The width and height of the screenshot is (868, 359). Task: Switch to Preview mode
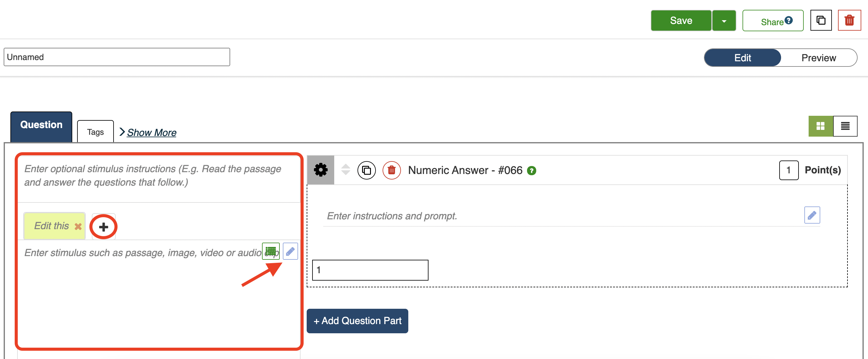click(x=818, y=58)
